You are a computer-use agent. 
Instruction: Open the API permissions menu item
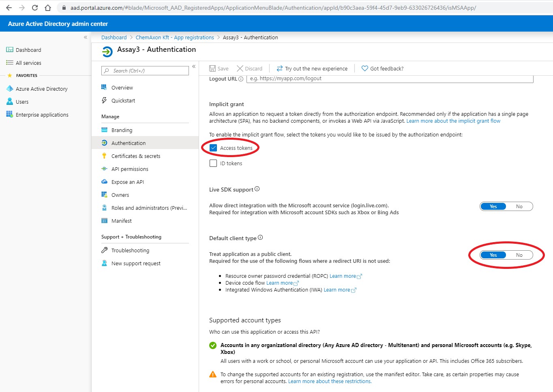130,169
